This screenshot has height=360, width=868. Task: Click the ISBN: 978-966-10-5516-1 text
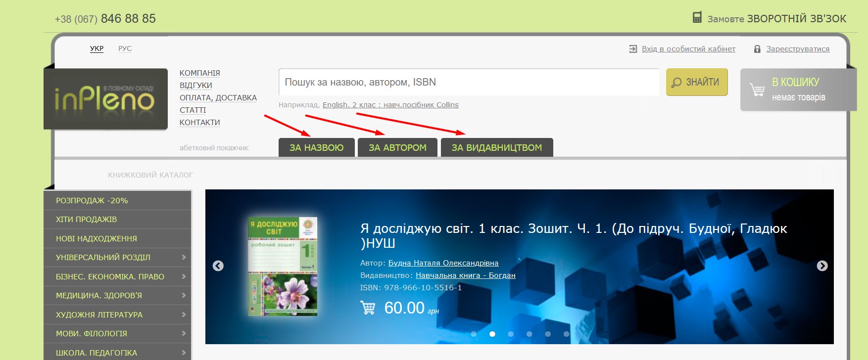pyautogui.click(x=411, y=288)
